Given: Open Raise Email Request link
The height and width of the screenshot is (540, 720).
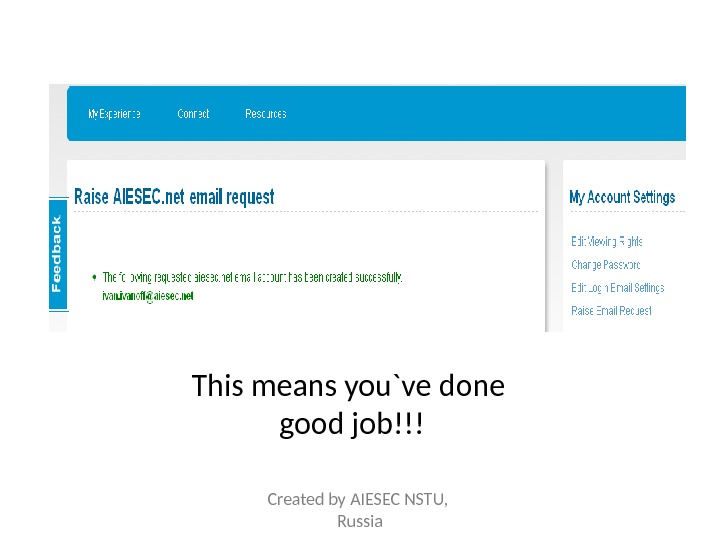Looking at the screenshot, I should coord(611,311).
